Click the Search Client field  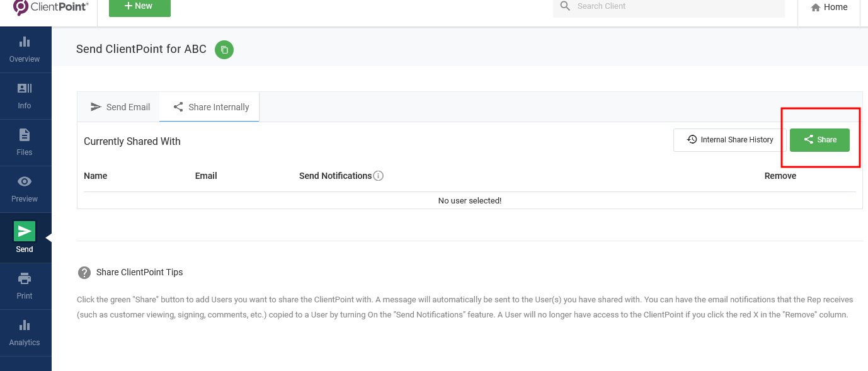tap(669, 7)
